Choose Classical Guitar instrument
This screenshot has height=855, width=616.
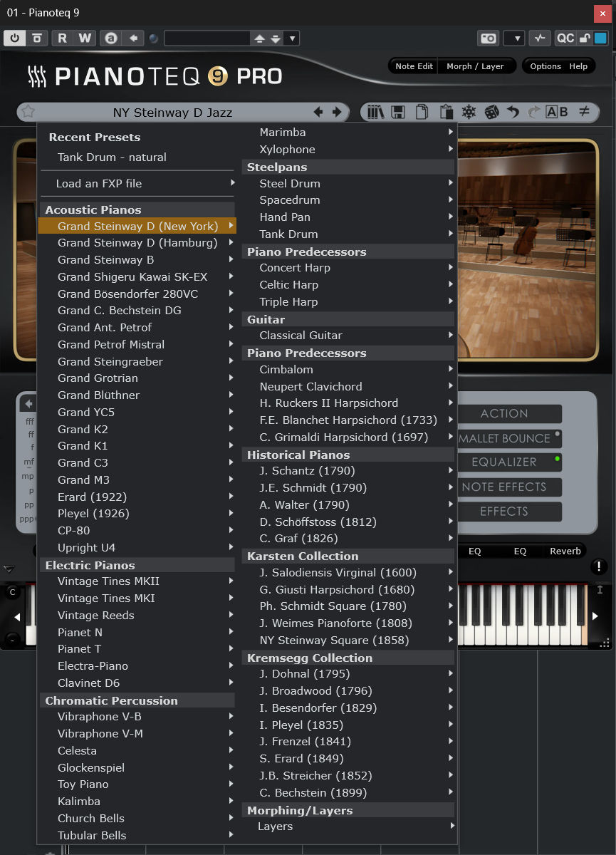(348, 336)
